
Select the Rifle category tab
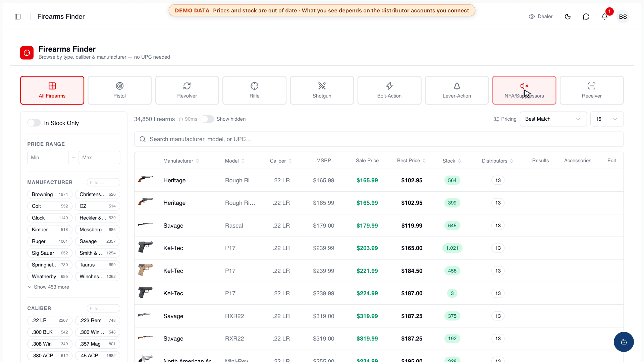coord(255,90)
